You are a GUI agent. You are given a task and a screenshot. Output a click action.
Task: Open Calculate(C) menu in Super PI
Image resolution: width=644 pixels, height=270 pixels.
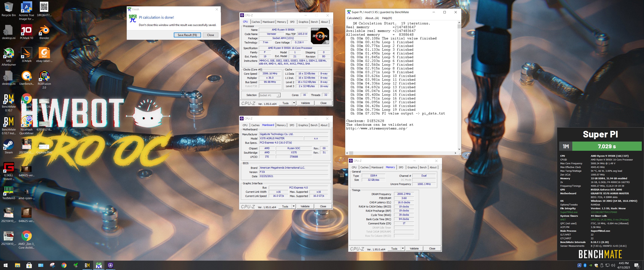click(x=354, y=18)
